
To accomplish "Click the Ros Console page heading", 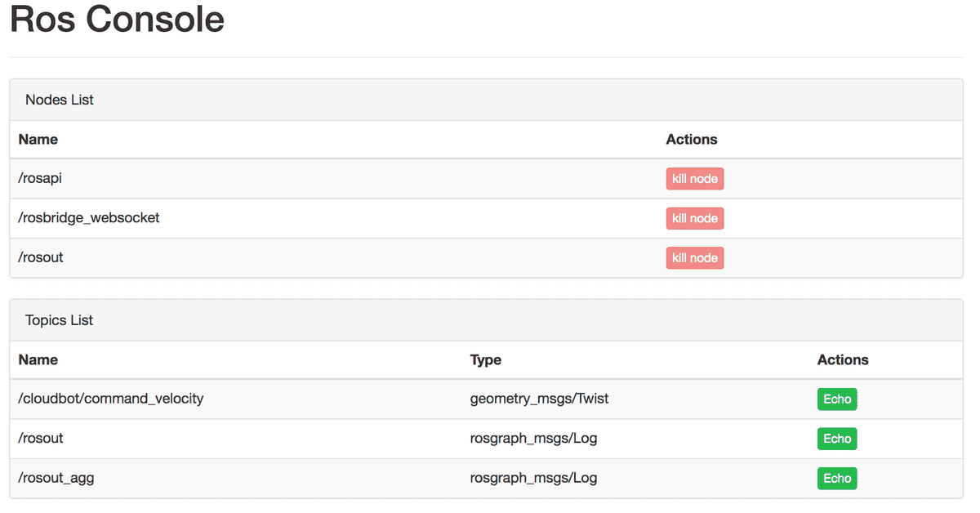I will click(117, 20).
